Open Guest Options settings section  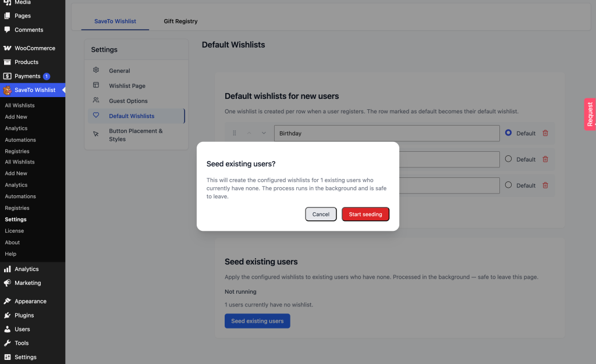click(x=136, y=101)
